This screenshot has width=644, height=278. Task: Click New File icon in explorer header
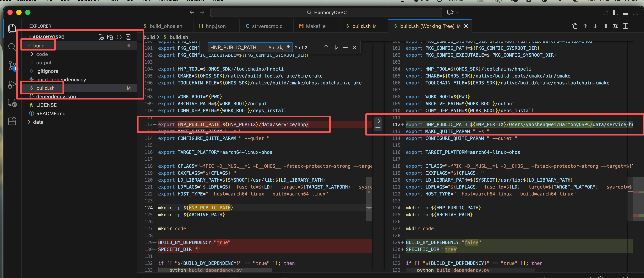(x=101, y=37)
